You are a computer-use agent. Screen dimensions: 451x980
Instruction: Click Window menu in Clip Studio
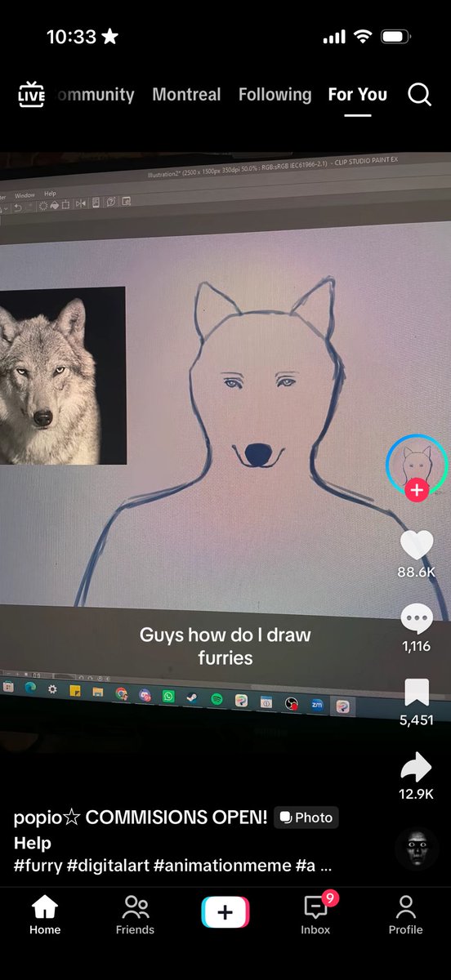pyautogui.click(x=25, y=195)
